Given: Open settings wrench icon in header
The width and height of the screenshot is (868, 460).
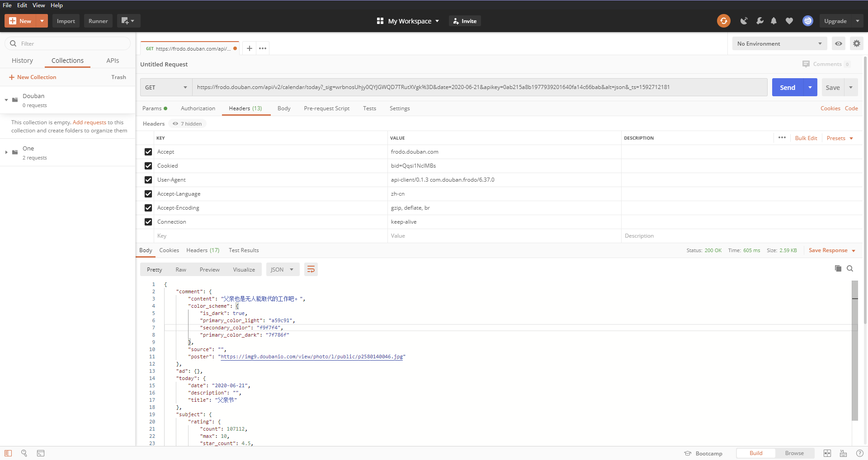Looking at the screenshot, I should [759, 21].
